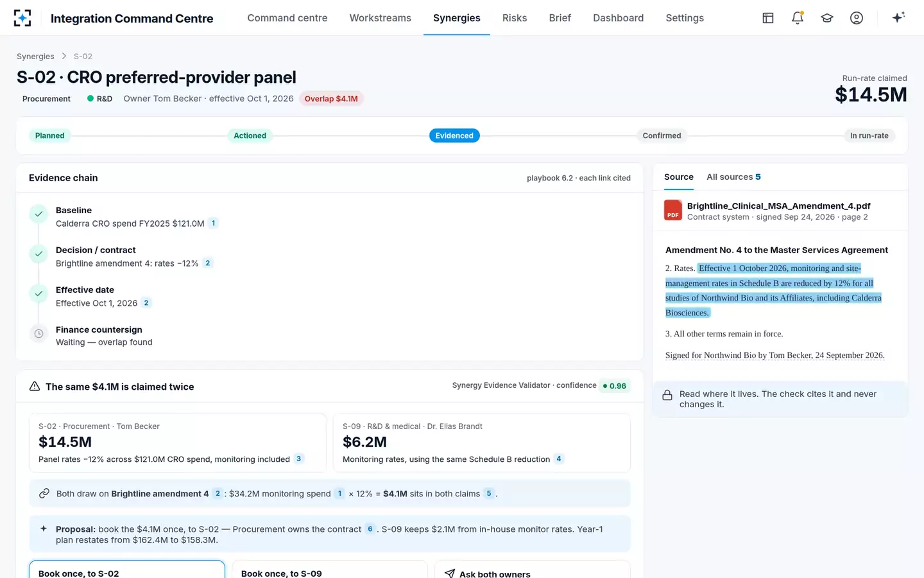
Task: Switch to All sources tab
Action: (733, 177)
